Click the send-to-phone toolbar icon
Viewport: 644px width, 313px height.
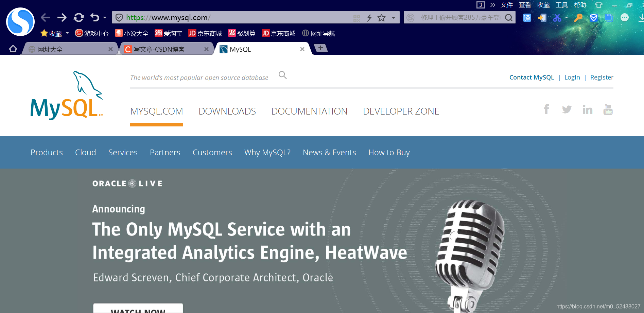(542, 18)
